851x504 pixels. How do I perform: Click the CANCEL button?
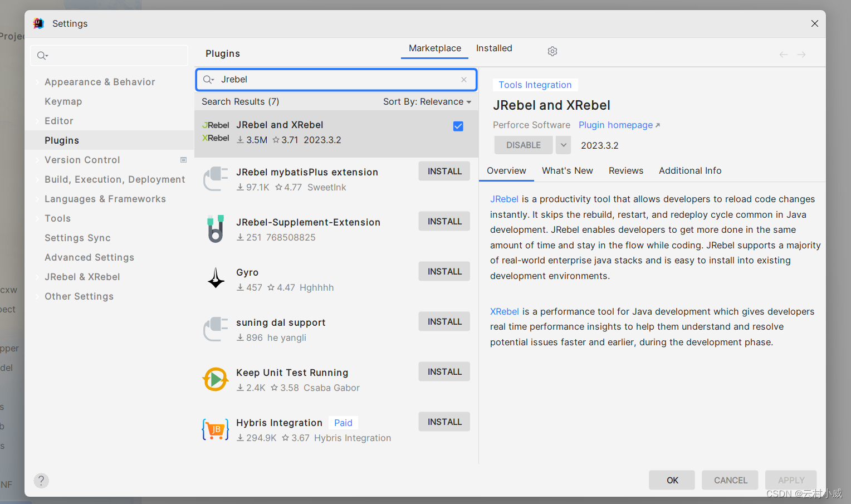pos(731,481)
